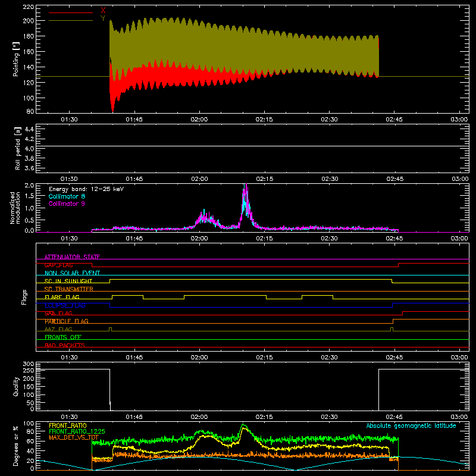This screenshot has height=476, width=476.
Task: Select the ECLIPSE_FLAG label
Action: [65, 305]
